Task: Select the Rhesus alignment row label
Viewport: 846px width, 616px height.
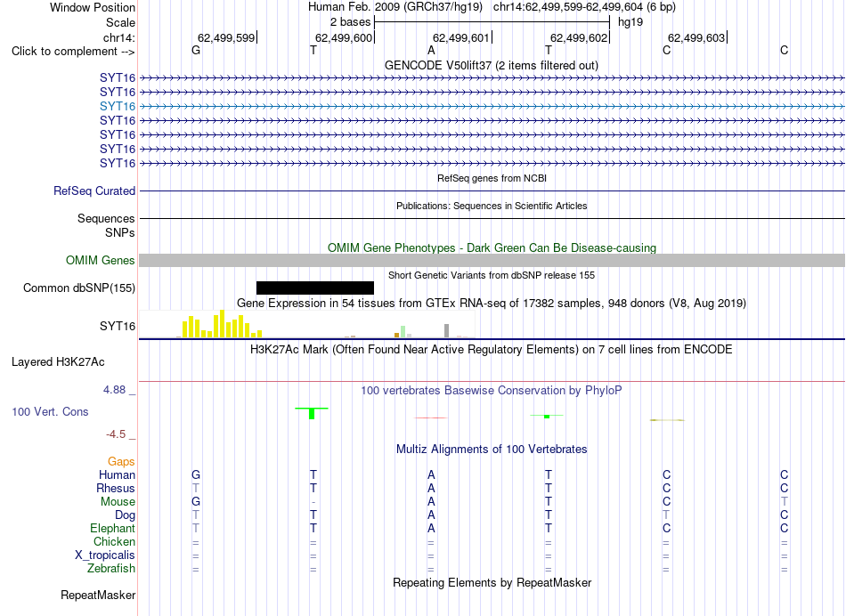Action: [x=116, y=488]
